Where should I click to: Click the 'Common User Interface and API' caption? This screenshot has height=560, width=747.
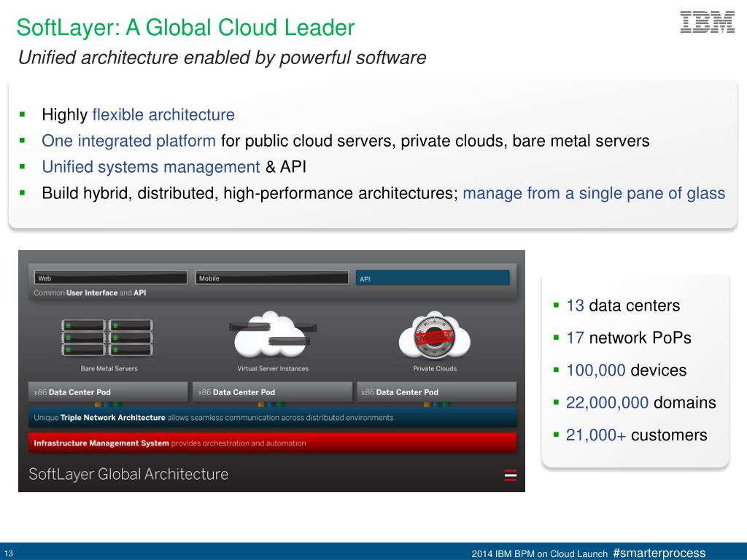coord(90,293)
